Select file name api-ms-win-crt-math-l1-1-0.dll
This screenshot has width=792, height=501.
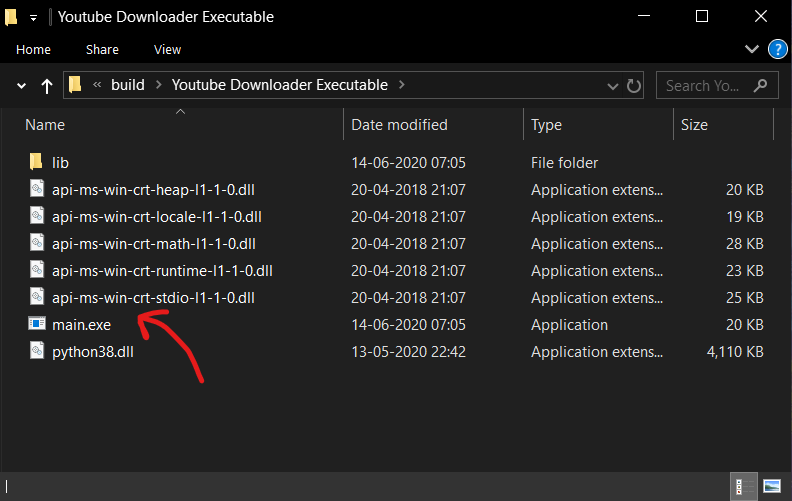pos(154,243)
